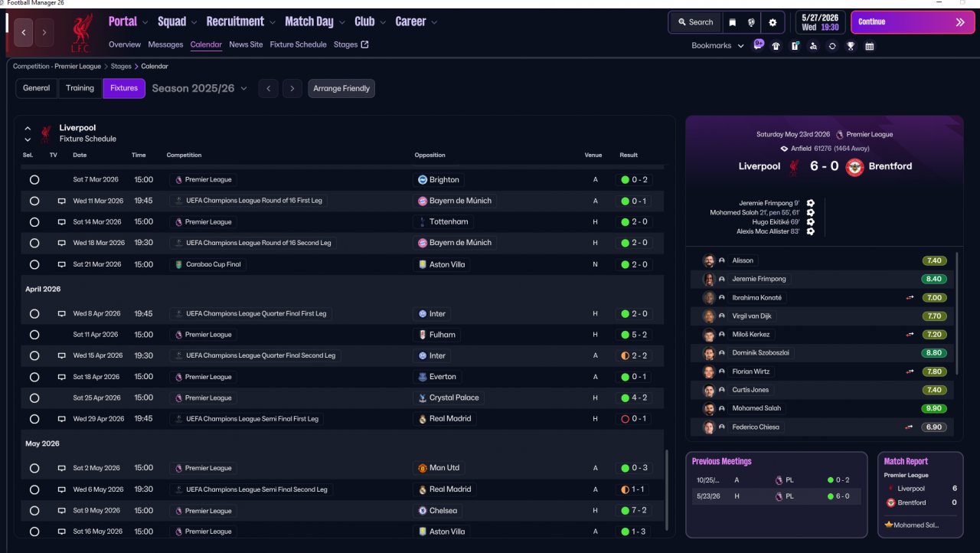Viewport: 980px width, 553px height.
Task: Open the Liverpool club badge in header
Action: click(81, 33)
